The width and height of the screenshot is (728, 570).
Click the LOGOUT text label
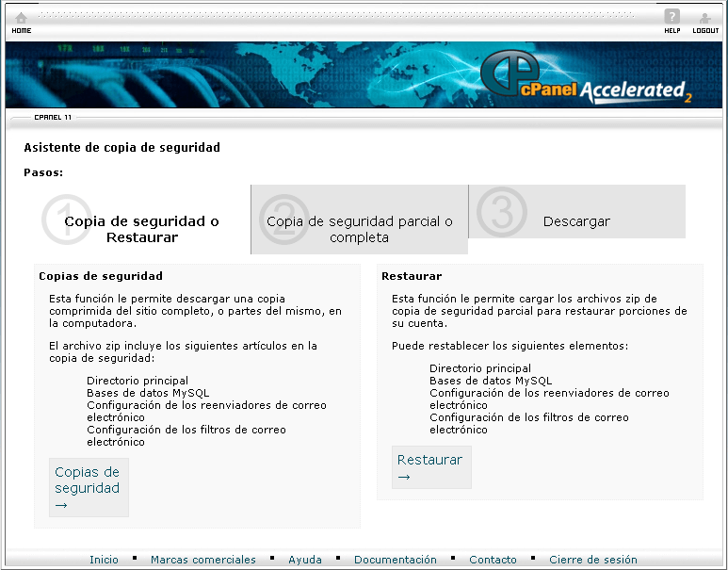(705, 31)
